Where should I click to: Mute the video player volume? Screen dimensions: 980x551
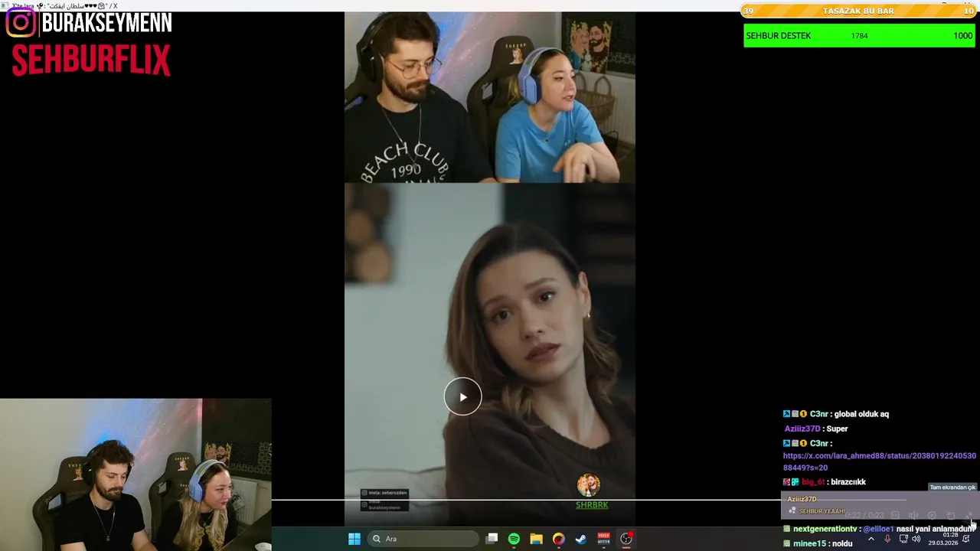(913, 516)
